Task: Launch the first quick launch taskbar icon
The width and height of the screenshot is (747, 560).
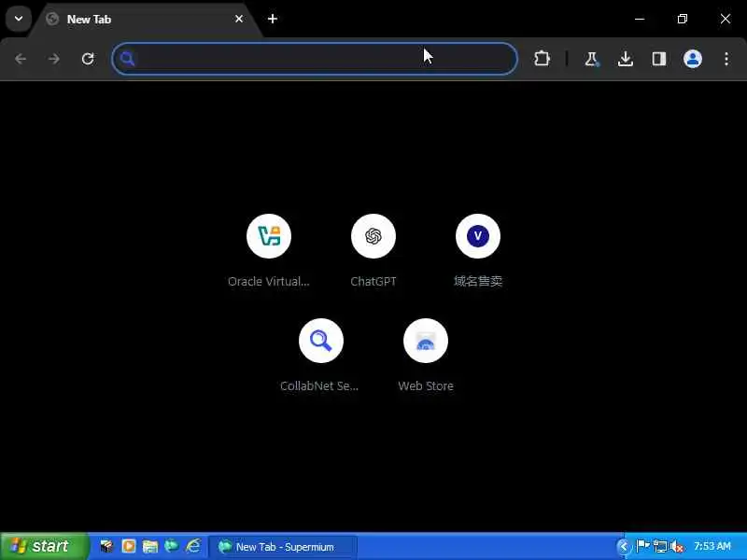Action: (106, 546)
